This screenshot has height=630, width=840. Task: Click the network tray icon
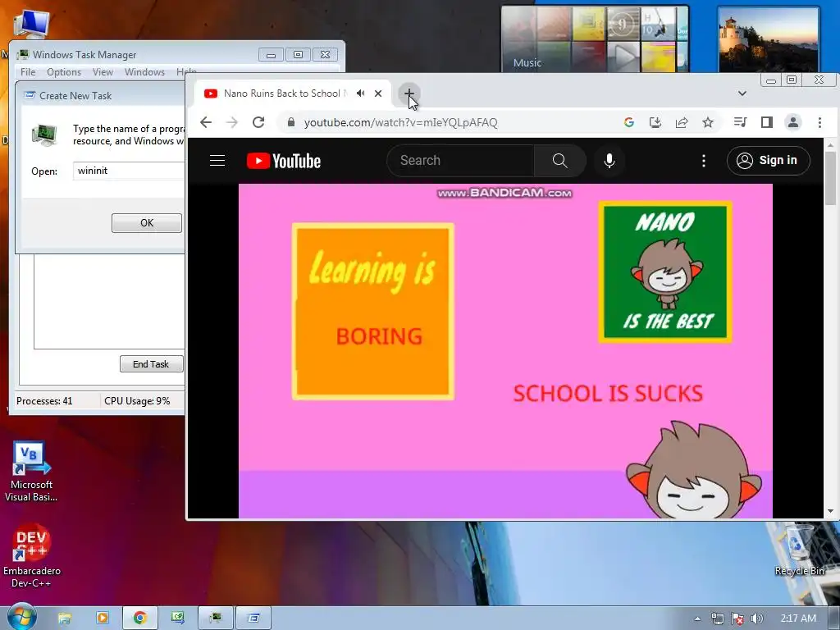point(717,619)
